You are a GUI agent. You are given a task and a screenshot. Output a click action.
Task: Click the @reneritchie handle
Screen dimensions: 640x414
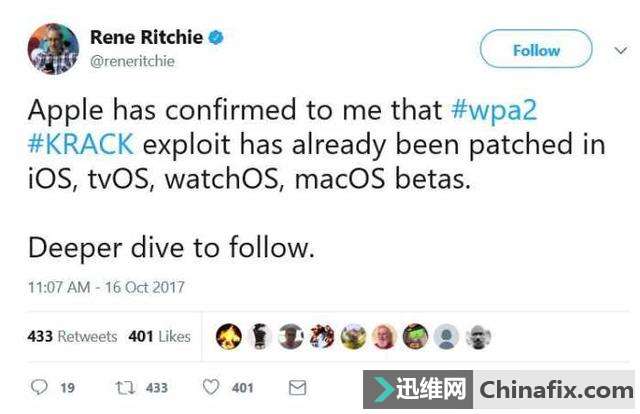(132, 61)
